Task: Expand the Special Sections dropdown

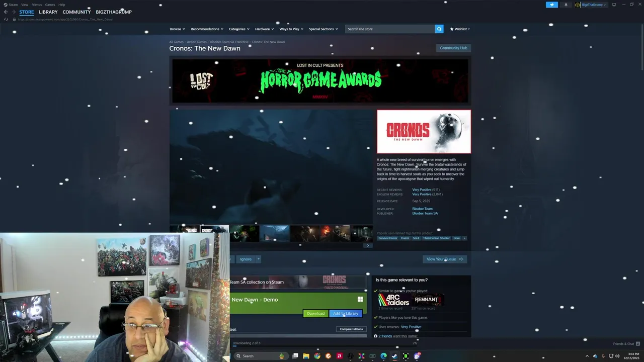Action: click(x=323, y=29)
